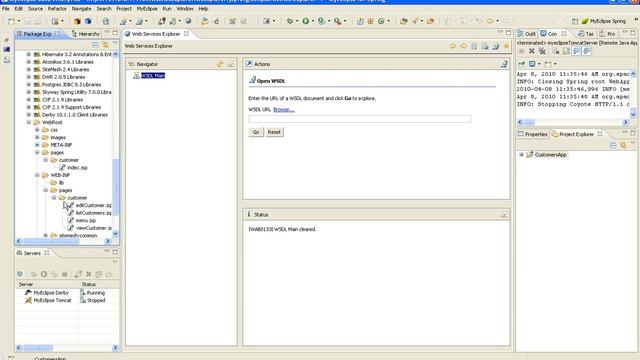Toggle Link with Editor in Package Explorer
Screen dimensions: 640x360
click(x=105, y=45)
